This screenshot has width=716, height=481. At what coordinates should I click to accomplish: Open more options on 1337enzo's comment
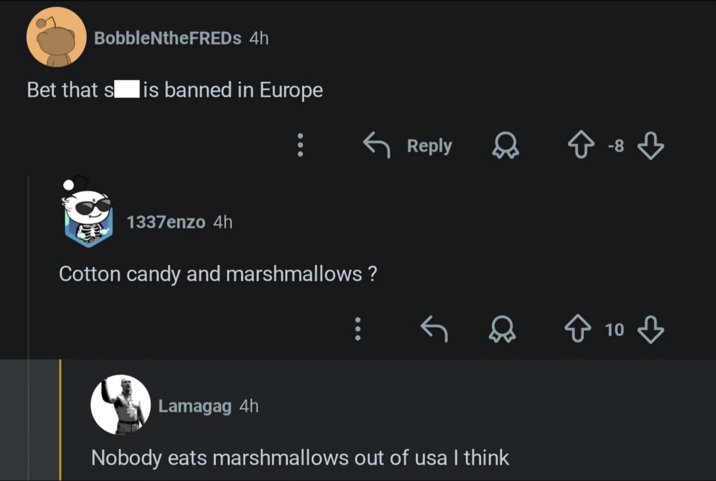pos(358,329)
